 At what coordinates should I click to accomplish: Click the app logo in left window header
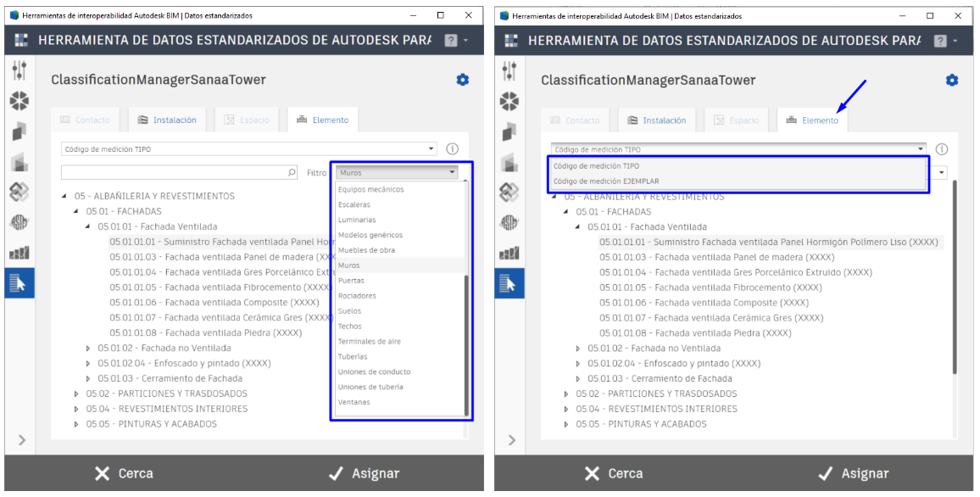pos(21,41)
